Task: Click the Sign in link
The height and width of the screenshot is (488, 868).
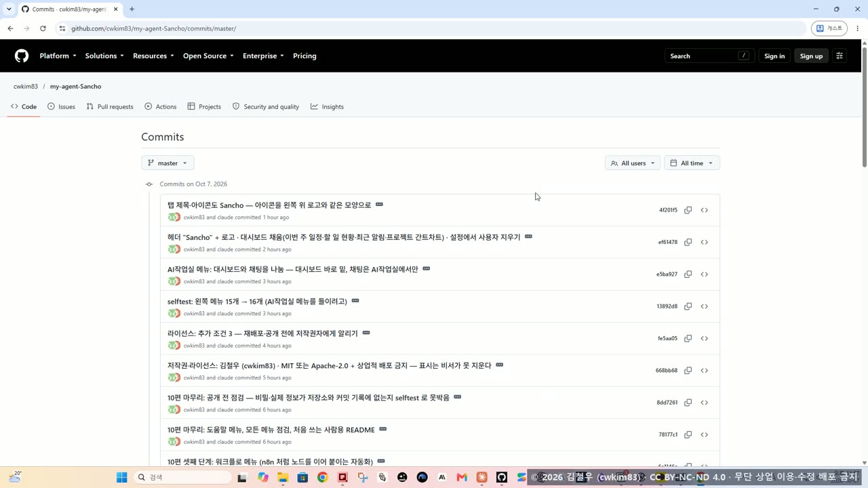Action: pos(774,56)
